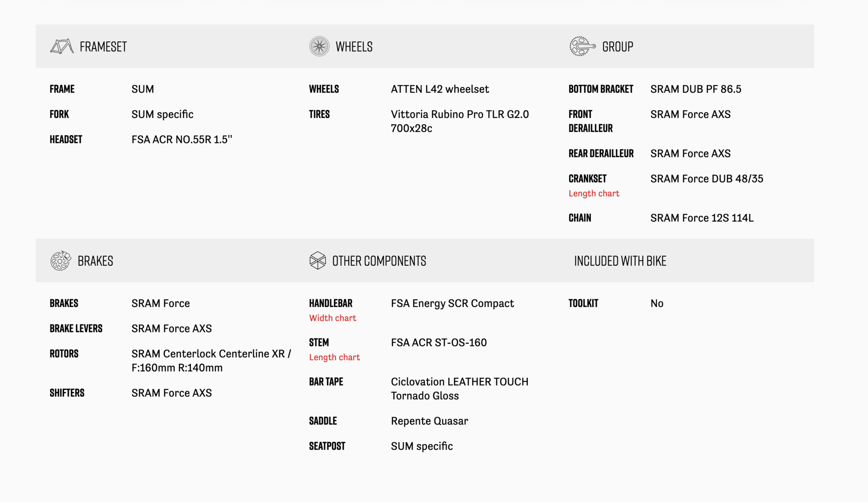Click the FRONT DERAILLEUR label
Screen dimensions: 868x502
(590, 121)
